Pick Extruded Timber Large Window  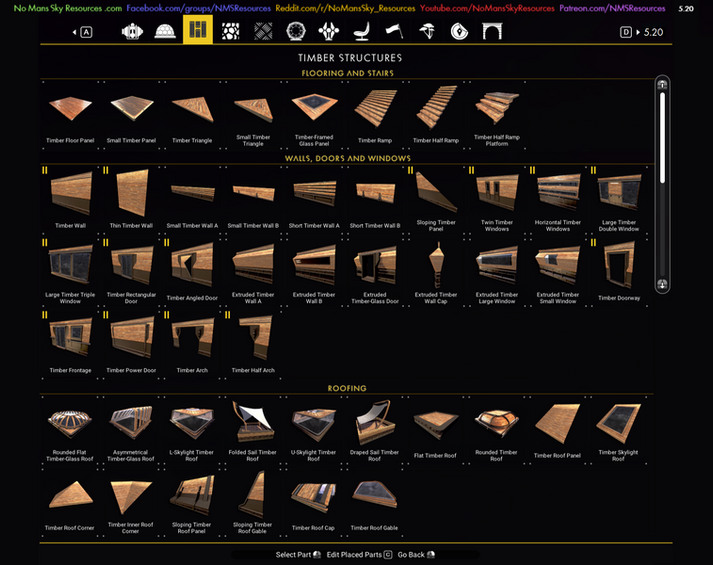pos(497,272)
